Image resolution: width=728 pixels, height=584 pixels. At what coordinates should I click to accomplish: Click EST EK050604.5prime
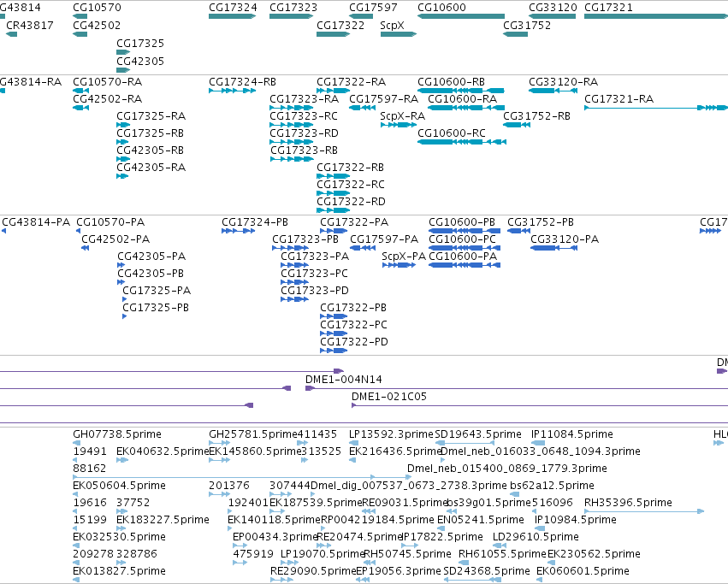pyautogui.click(x=75, y=494)
